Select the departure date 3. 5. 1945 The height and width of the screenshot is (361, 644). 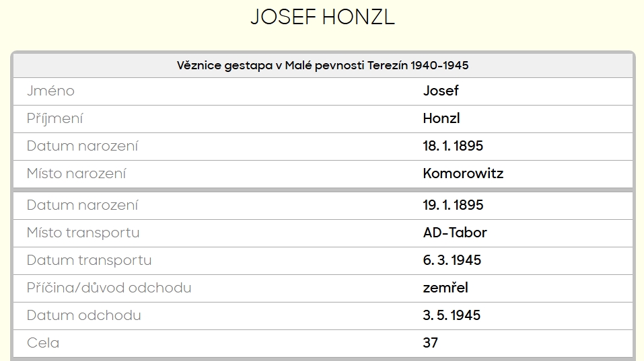click(452, 315)
